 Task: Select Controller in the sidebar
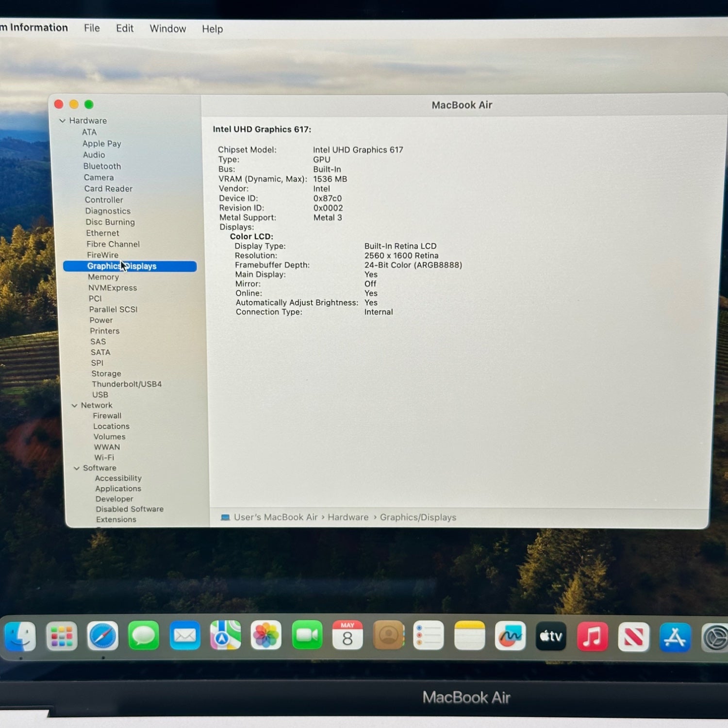click(104, 200)
